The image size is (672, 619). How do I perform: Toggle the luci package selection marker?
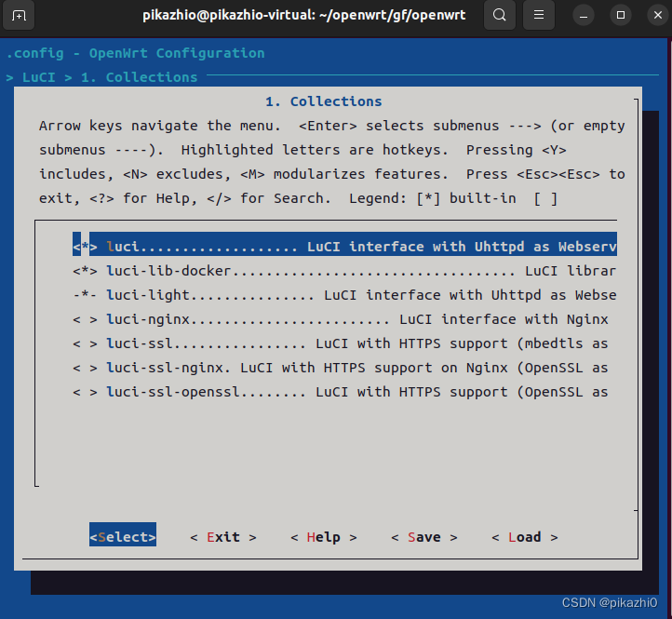pos(85,247)
